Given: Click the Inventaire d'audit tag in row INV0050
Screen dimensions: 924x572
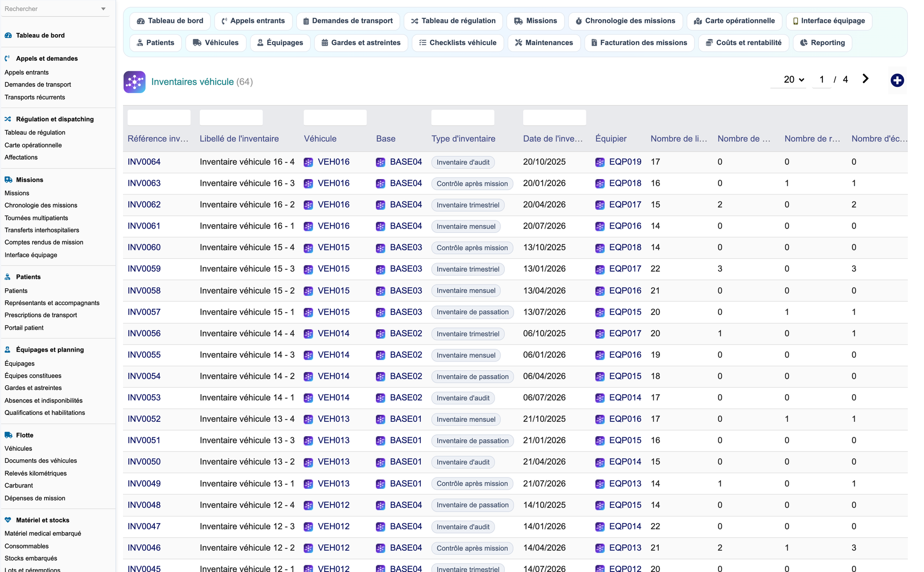Looking at the screenshot, I should (463, 462).
